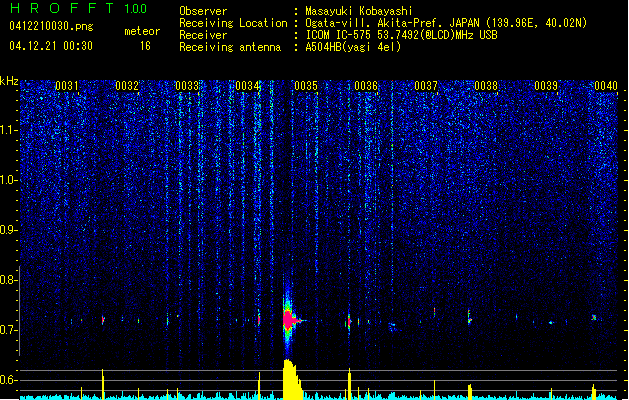The width and height of the screenshot is (629, 400).
Task: Click the 0.9 kHz axis label
Action: click(x=8, y=230)
